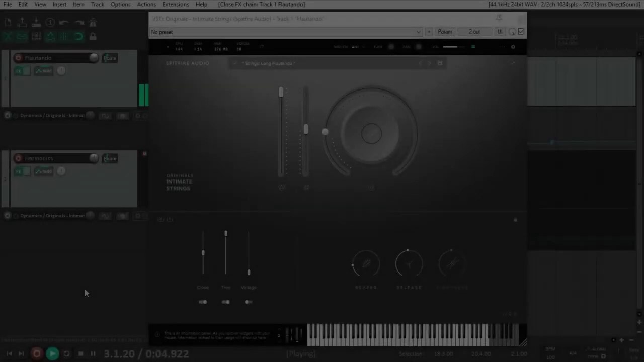The width and height of the screenshot is (644, 362).
Task: Go to previous Spitfire preset arrow
Action: pos(421,63)
